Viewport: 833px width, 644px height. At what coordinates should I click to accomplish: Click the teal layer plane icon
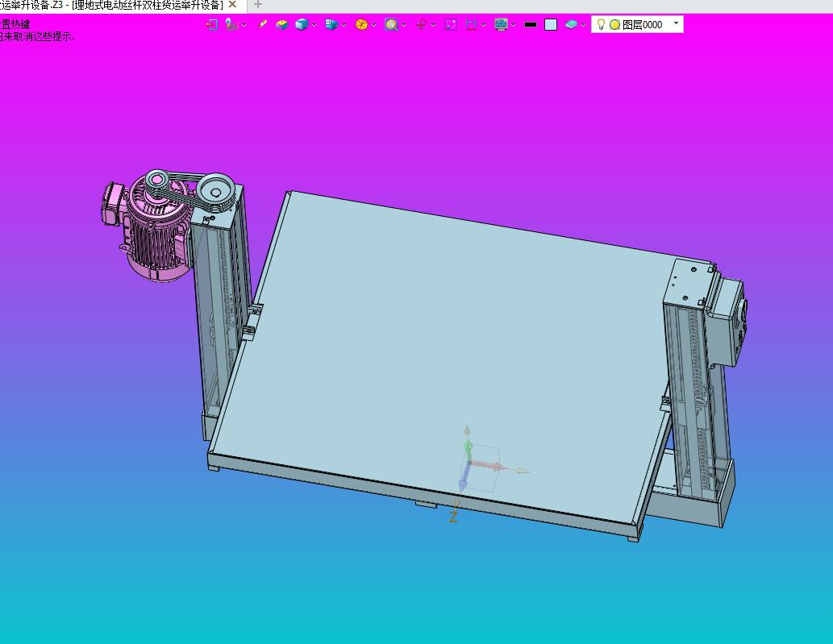click(571, 24)
